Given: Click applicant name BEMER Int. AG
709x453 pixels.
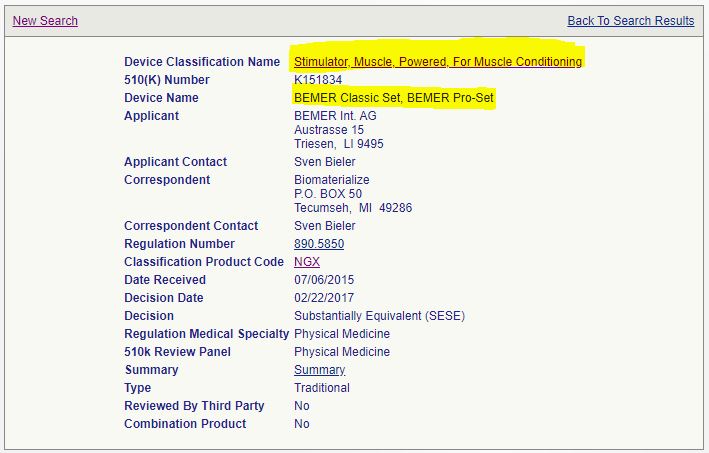Looking at the screenshot, I should coord(335,116).
